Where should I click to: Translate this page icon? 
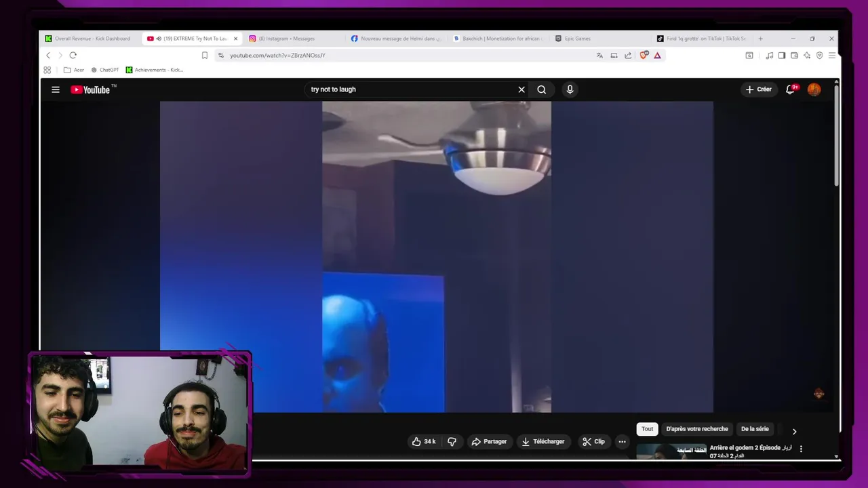[599, 55]
